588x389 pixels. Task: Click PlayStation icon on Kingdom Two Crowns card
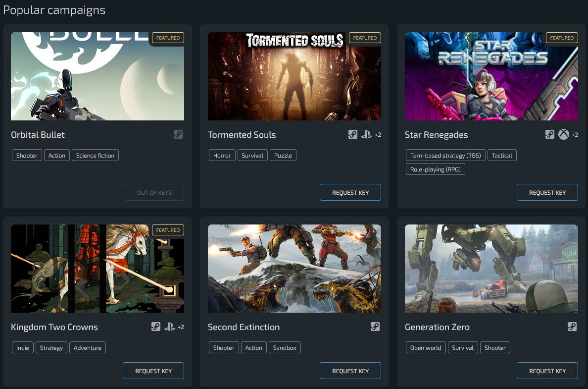point(169,327)
